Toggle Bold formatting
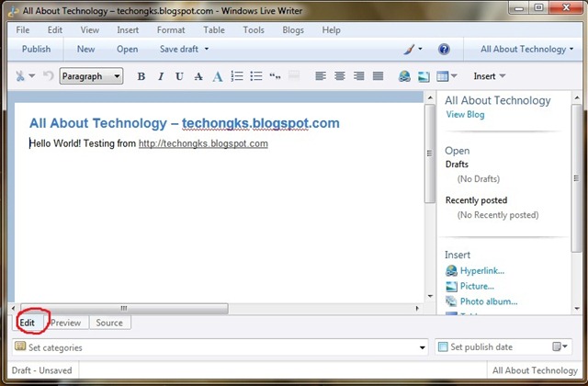This screenshot has height=386, width=588. tap(141, 76)
